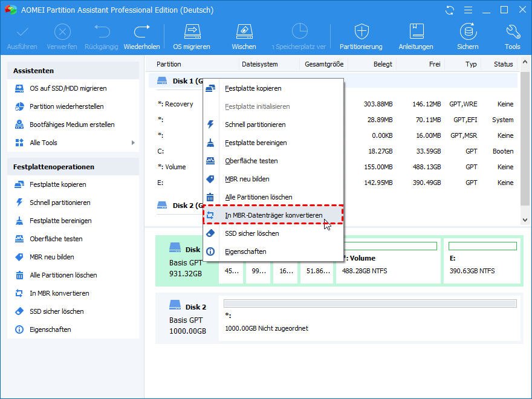Sort by Gesamtgröße column header

324,64
